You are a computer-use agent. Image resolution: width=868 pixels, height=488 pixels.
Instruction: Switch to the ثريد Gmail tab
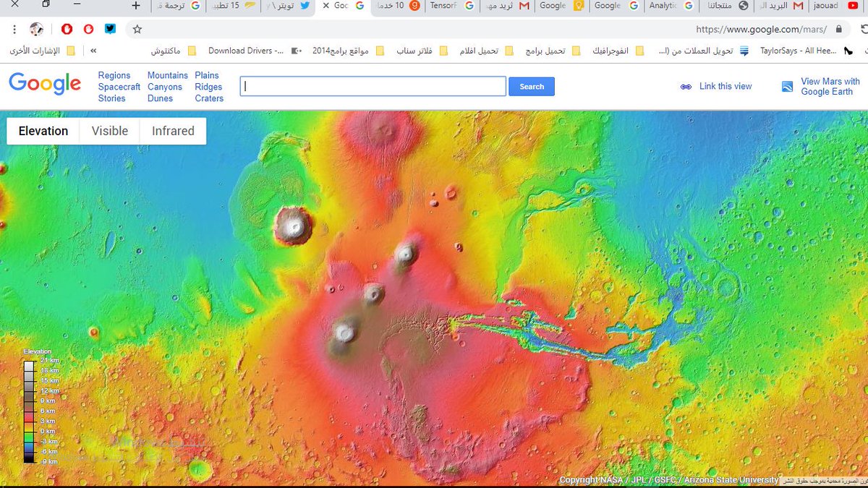pyautogui.click(x=506, y=6)
